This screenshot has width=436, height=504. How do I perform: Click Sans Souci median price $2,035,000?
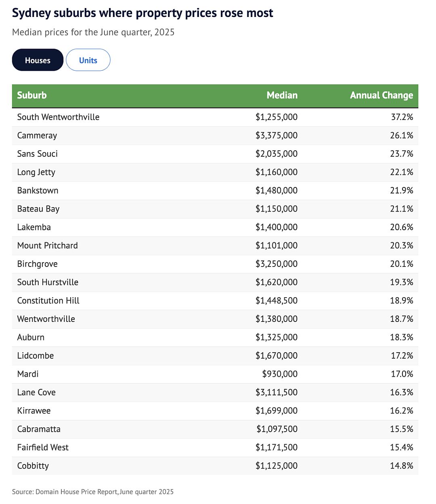click(277, 154)
